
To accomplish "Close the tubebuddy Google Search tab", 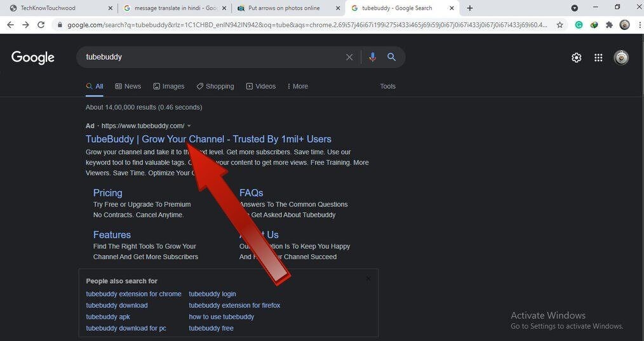I will coord(452,8).
